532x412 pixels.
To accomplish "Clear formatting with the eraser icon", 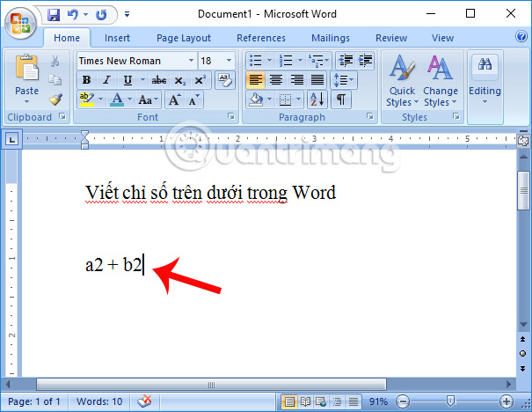I will pos(224,80).
